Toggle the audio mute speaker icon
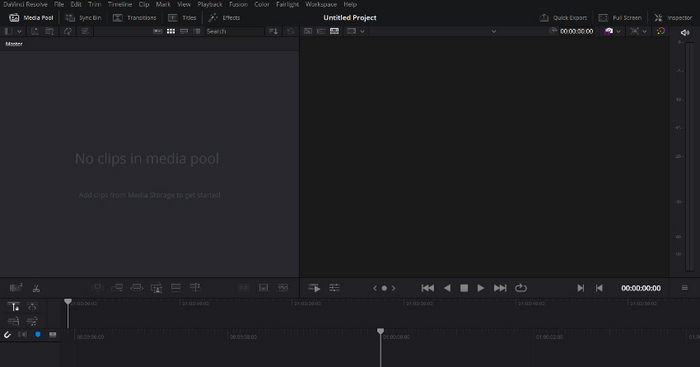Viewport: 700px width, 367px height. point(685,33)
